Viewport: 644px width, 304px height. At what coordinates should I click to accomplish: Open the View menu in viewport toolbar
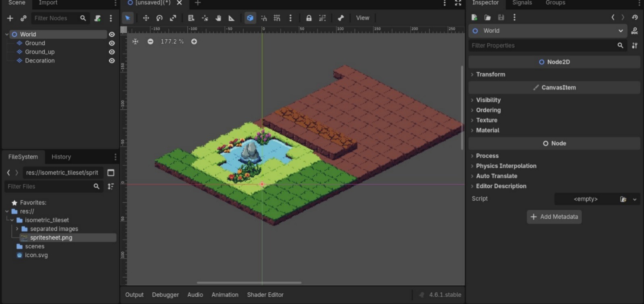click(362, 18)
